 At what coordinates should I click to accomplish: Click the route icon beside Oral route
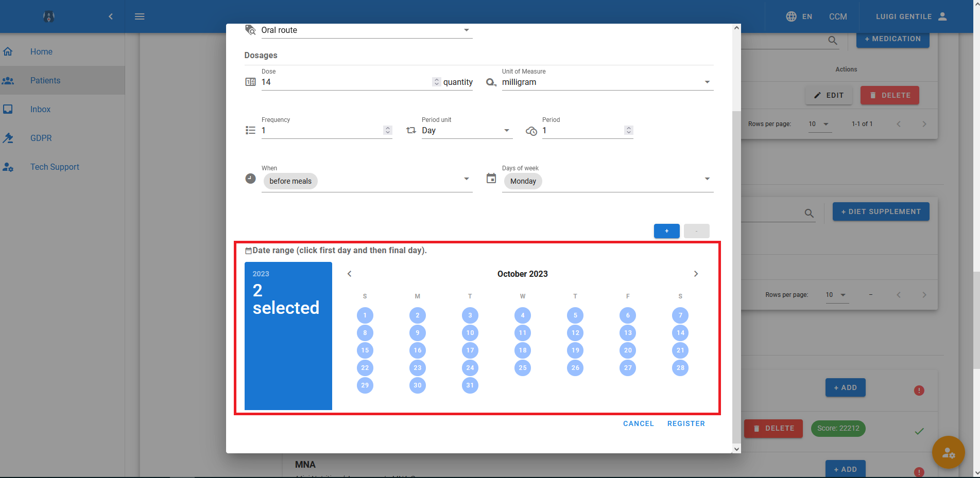(x=250, y=30)
